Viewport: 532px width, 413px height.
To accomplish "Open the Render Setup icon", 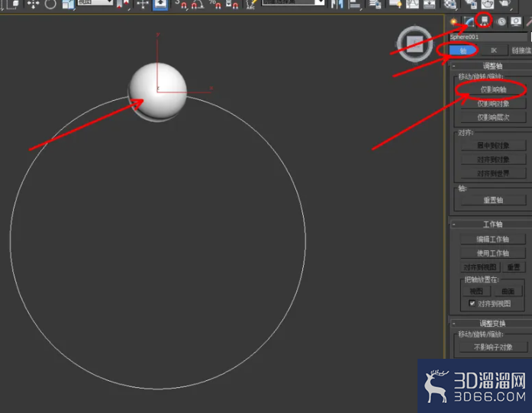I will click(470, 4).
